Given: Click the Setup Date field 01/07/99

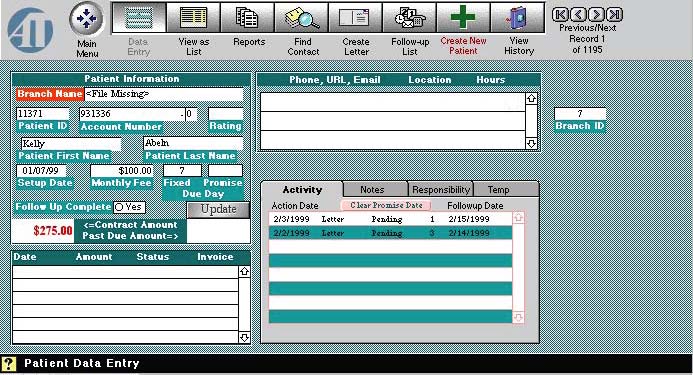Looking at the screenshot, I should [x=41, y=171].
